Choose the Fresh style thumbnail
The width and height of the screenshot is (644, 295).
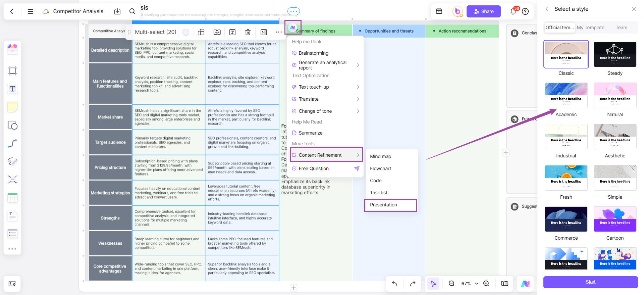pos(566,178)
